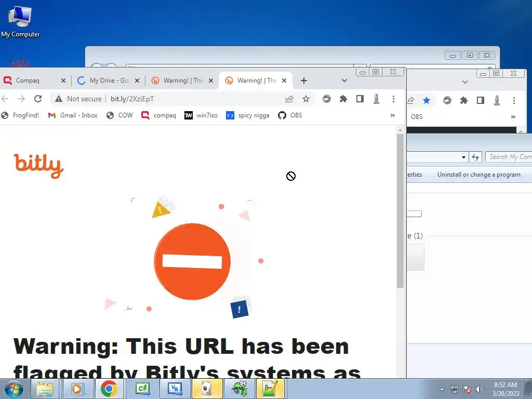Open the Extensions puzzle menu in front Chrome
This screenshot has height=399, width=532.
tap(343, 99)
